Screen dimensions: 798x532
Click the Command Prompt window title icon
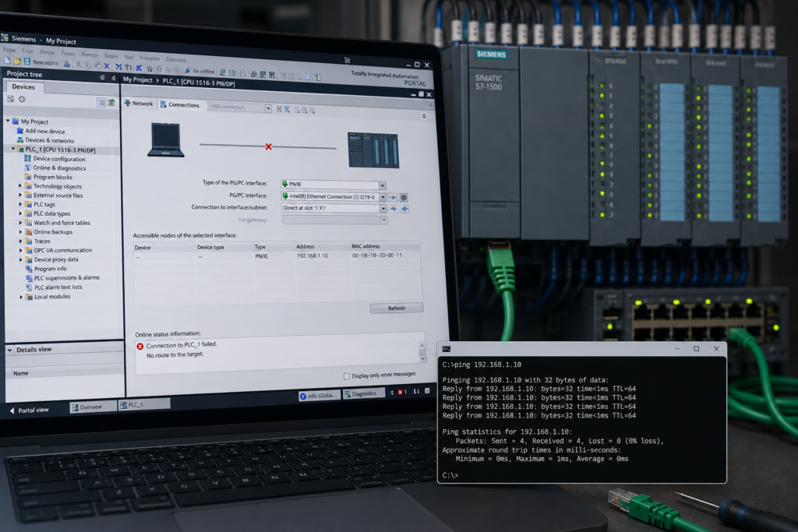447,349
